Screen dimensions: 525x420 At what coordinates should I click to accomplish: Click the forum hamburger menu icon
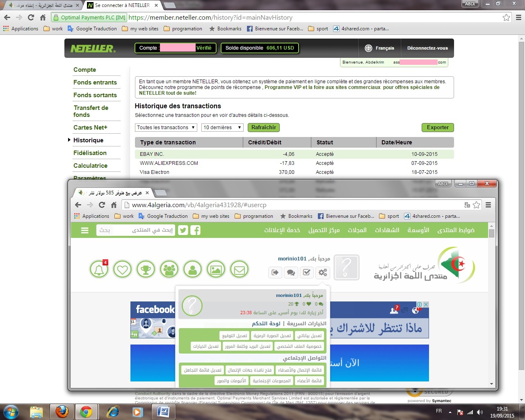85,231
